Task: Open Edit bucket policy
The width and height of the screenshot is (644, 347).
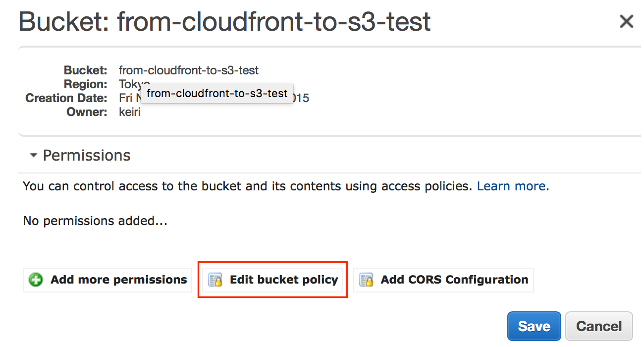Action: tap(283, 280)
